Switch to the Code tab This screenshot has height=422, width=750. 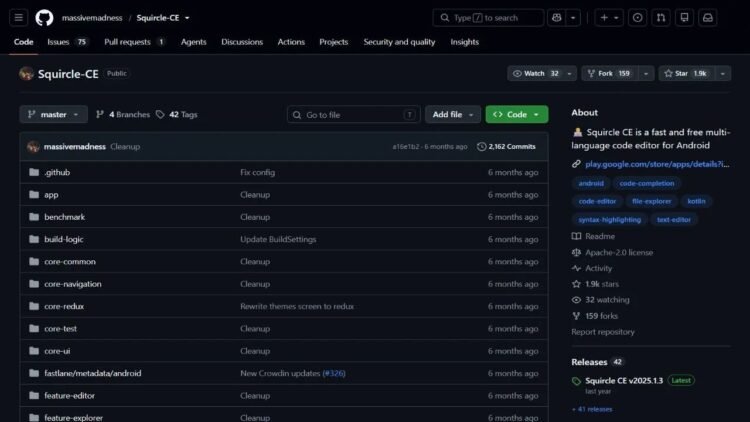[23, 42]
